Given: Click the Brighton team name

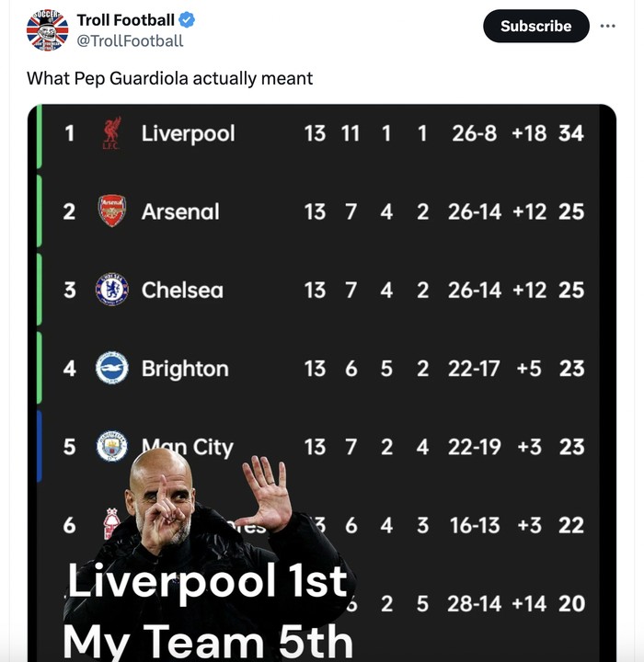Looking at the screenshot, I should (185, 369).
